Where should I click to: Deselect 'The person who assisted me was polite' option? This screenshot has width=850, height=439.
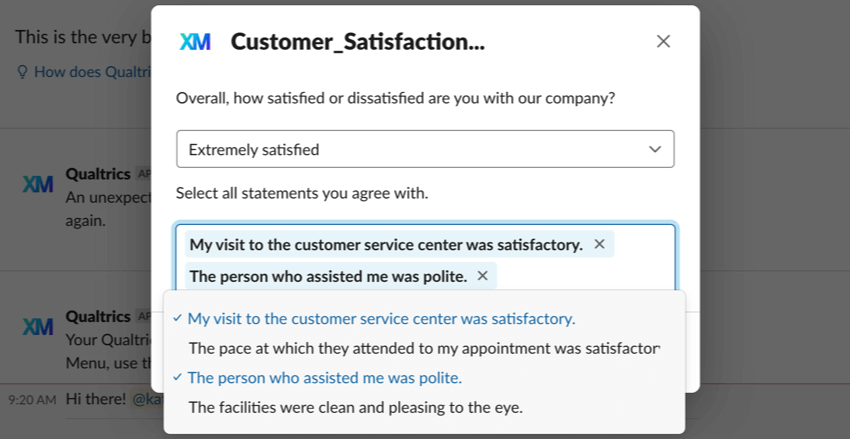click(324, 378)
